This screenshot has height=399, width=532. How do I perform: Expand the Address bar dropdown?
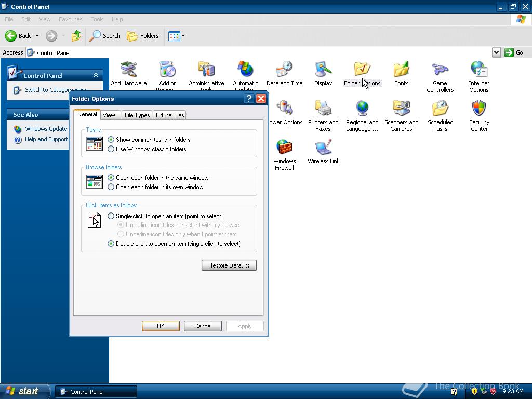(496, 52)
